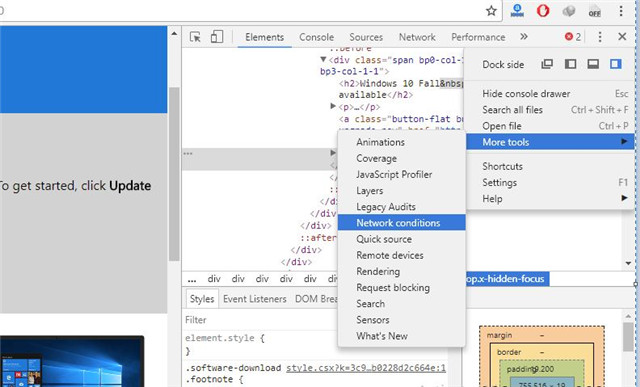
Task: Toggle the device toolbar icon
Action: [217, 37]
